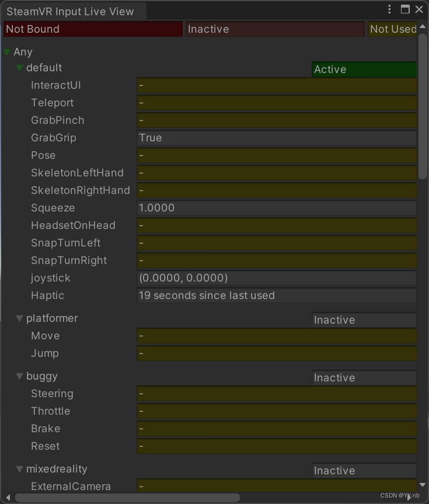Click the Inactive status of platformer set
This screenshot has height=504, width=429.
[364, 320]
